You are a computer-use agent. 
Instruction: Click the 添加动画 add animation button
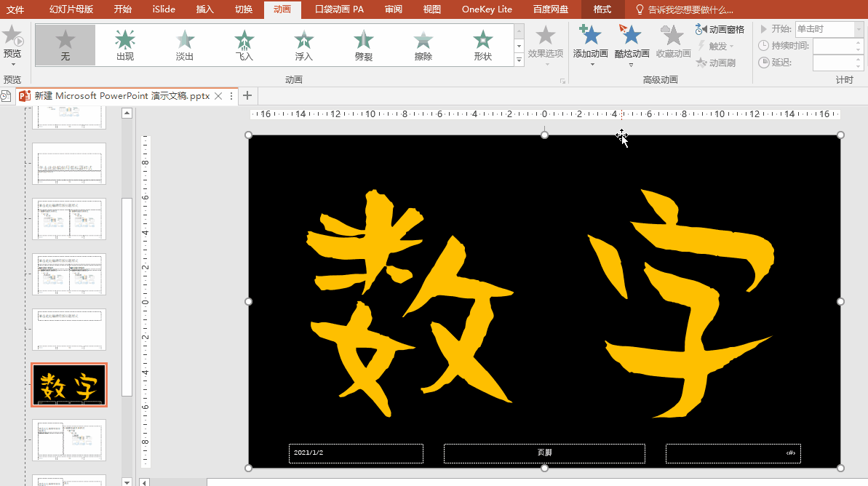tap(590, 42)
